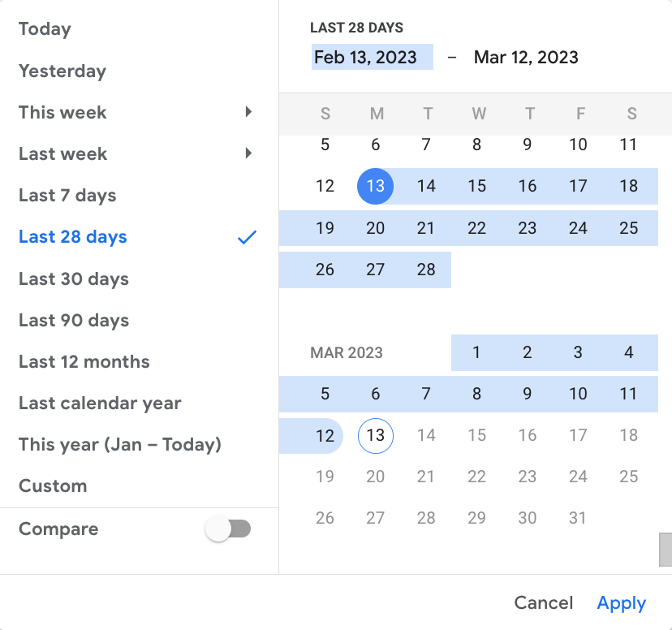
Task: Select This year (Jan – Today)
Action: (119, 444)
